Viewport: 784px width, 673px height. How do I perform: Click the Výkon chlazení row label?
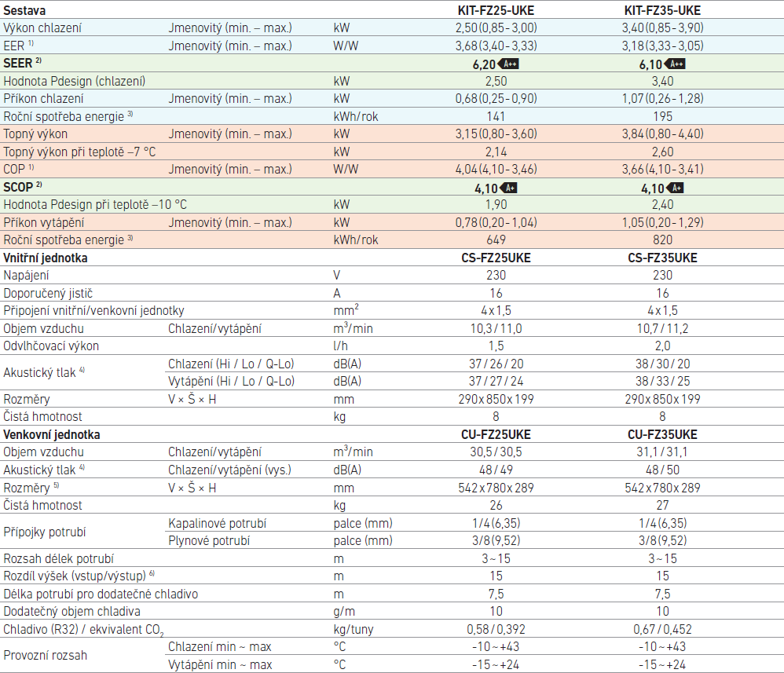[x=42, y=28]
